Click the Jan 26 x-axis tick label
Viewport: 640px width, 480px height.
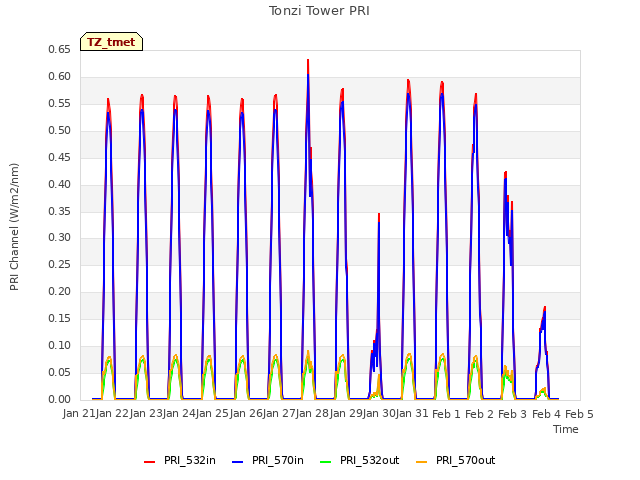click(x=245, y=414)
